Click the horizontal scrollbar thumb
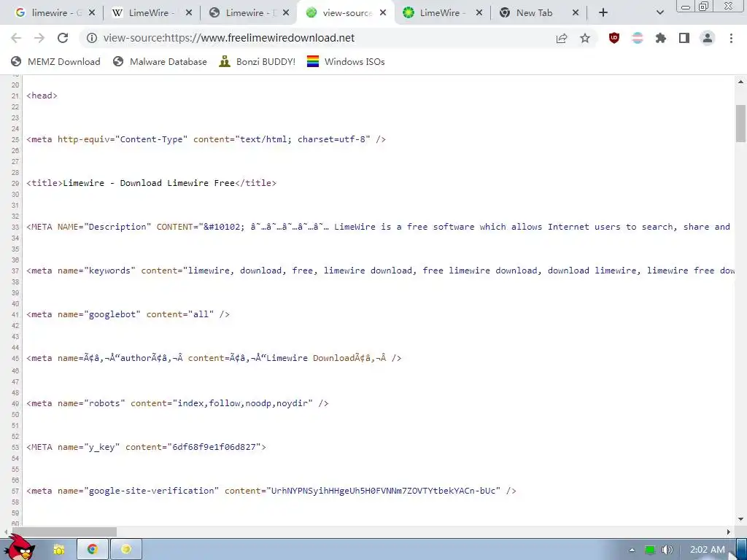The height and width of the screenshot is (560, 747). 64,532
